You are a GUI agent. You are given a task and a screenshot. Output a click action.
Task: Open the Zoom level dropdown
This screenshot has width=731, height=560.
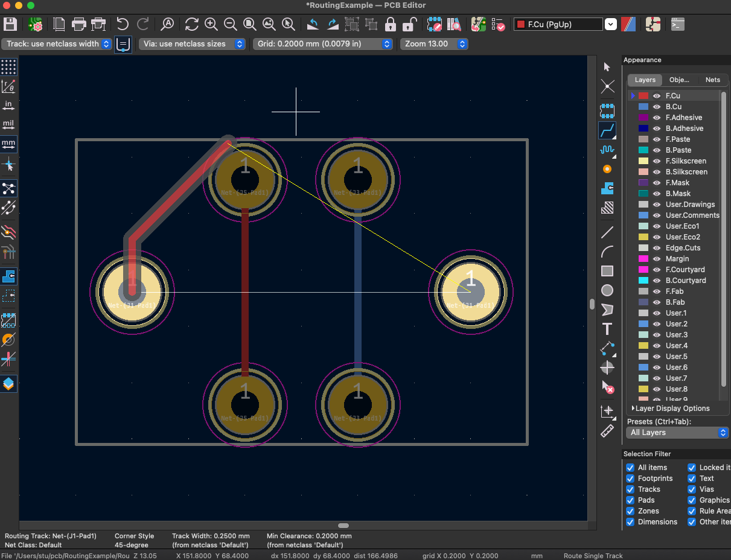click(461, 43)
